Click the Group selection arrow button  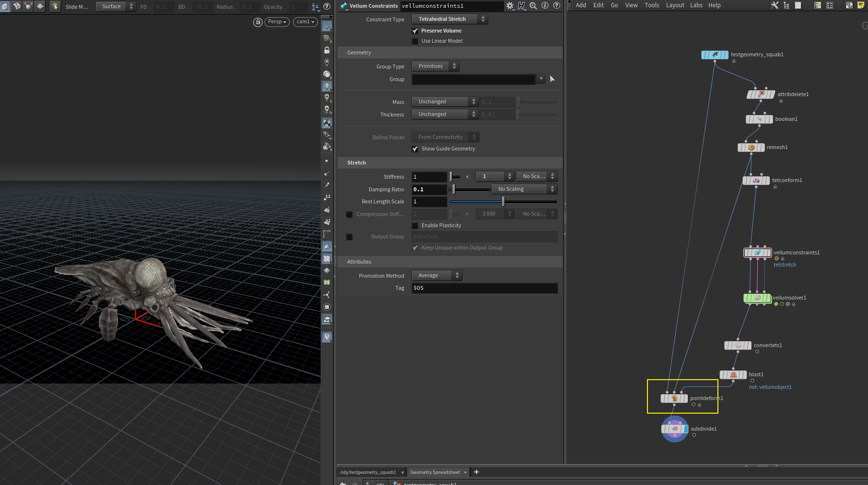tap(552, 79)
